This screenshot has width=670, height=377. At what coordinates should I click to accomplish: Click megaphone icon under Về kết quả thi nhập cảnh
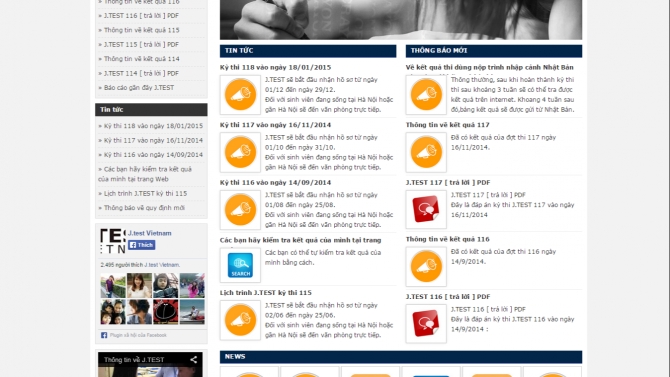tap(426, 94)
